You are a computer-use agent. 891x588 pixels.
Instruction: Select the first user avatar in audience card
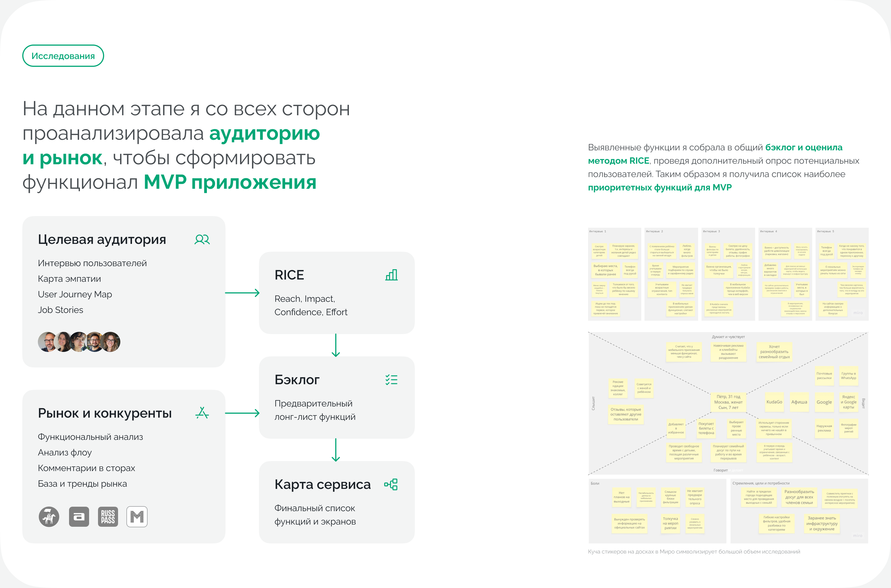pos(47,342)
